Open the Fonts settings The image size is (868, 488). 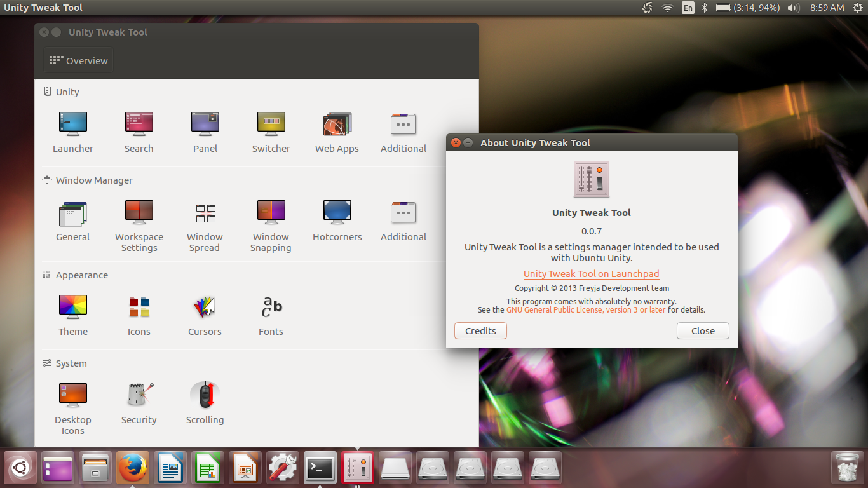(x=271, y=315)
